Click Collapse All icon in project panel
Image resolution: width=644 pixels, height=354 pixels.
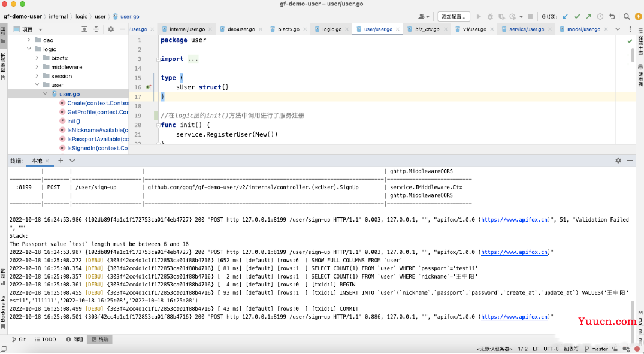(96, 29)
